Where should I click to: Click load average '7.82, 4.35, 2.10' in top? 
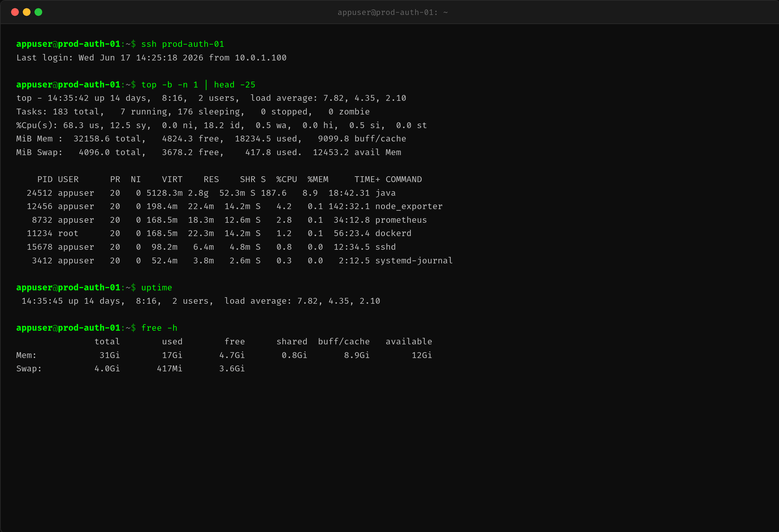[364, 98]
